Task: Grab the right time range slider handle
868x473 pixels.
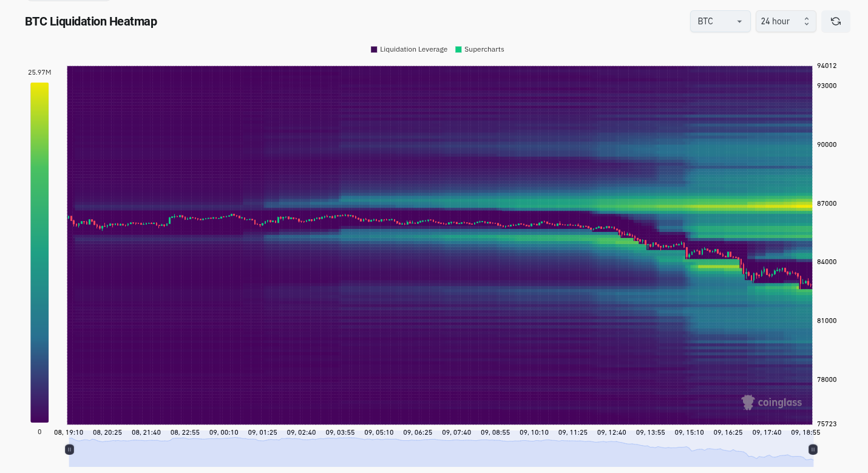Action: coord(813,449)
